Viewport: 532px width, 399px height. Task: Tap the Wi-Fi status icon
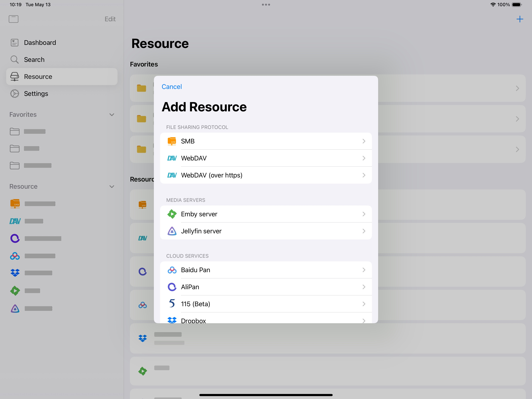[x=493, y=5]
